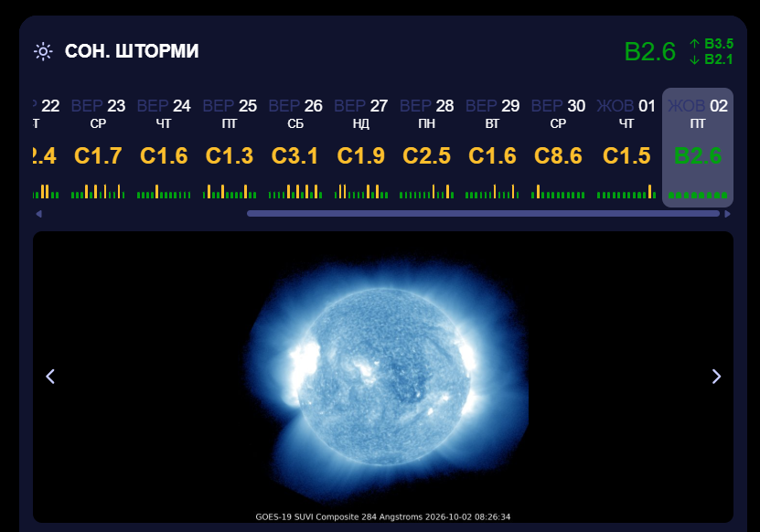Switch to the ВЕР 29 day
The image size is (760, 532).
point(492,147)
